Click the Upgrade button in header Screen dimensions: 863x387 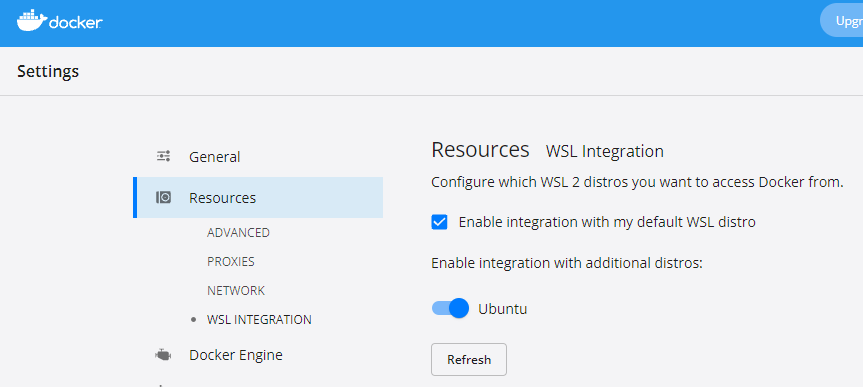click(842, 21)
